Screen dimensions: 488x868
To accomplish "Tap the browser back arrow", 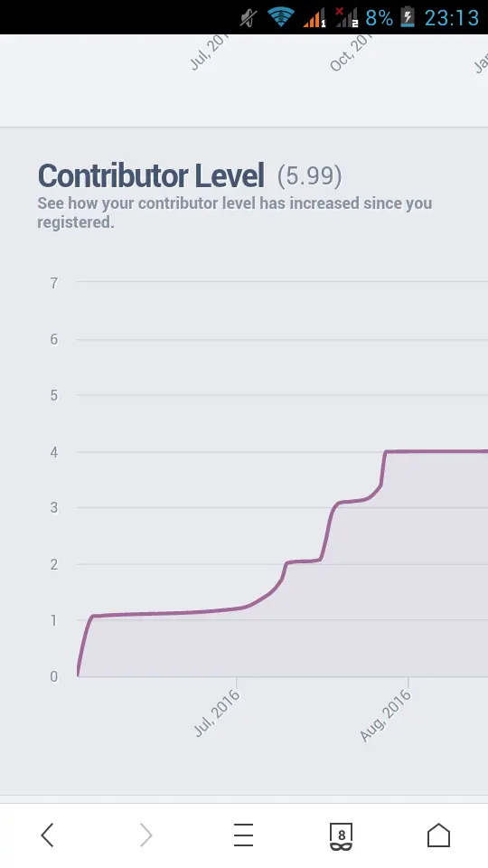I will coord(48,835).
